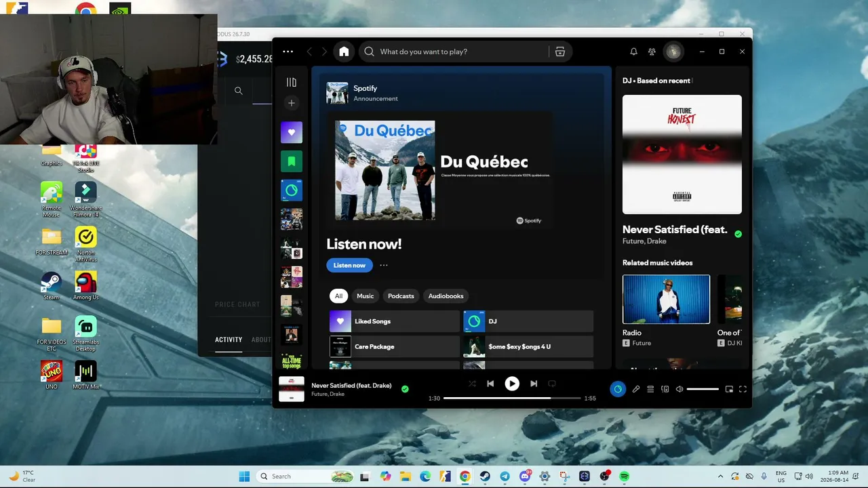This screenshot has width=868, height=488.
Task: Open the DJ card
Action: [x=528, y=321]
